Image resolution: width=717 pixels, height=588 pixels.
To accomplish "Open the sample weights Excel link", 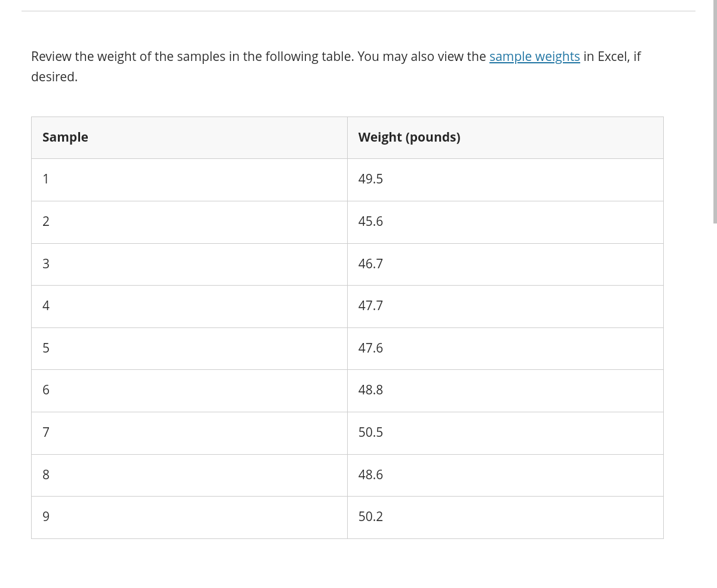I will pos(534,56).
